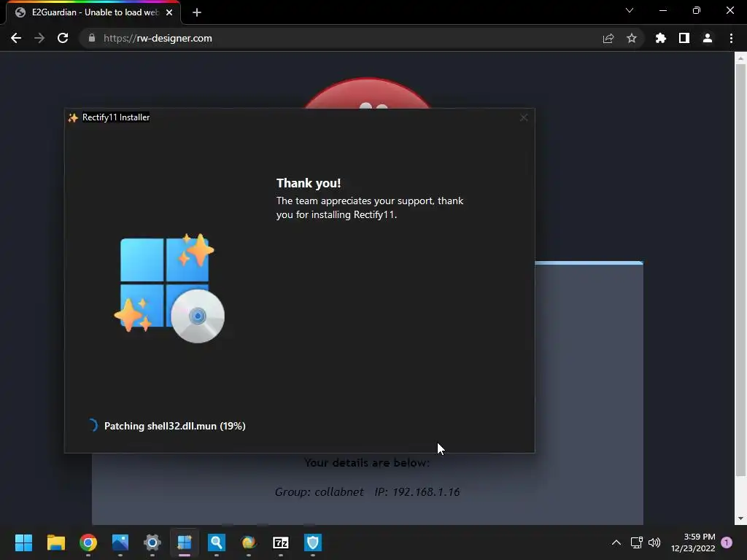
Task: Click the 'Thank you!' heading
Action: point(309,183)
